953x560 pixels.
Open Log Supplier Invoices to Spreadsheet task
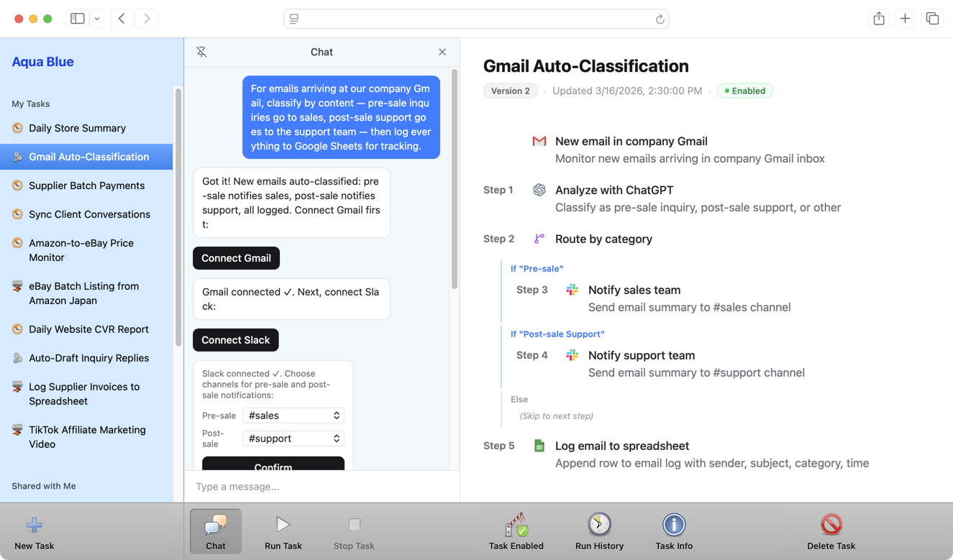86,394
